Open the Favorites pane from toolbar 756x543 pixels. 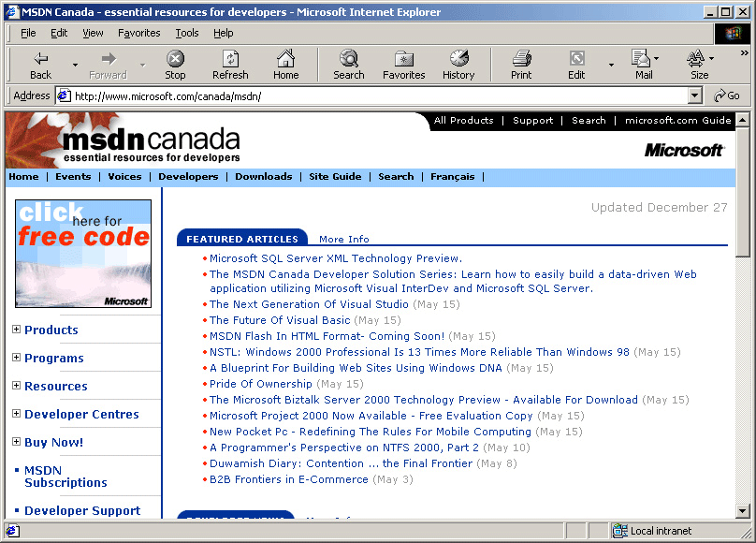click(404, 66)
